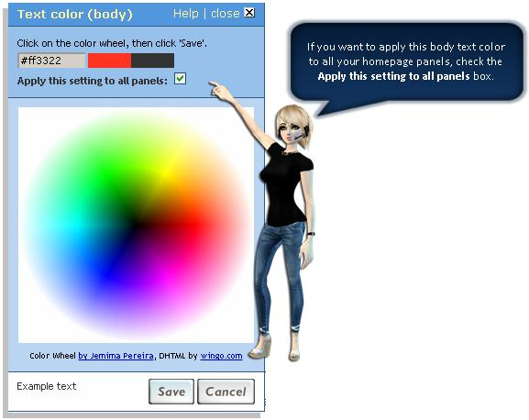The width and height of the screenshot is (529, 420).
Task: Pick pure red on the color wheel
Action: 195,224
